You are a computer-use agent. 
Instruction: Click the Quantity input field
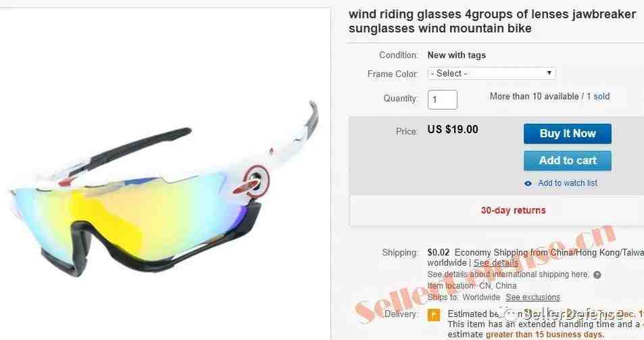point(443,100)
